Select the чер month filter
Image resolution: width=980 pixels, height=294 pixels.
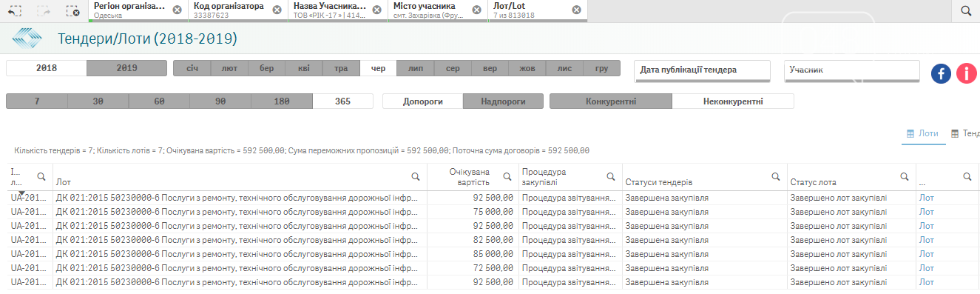coord(378,68)
